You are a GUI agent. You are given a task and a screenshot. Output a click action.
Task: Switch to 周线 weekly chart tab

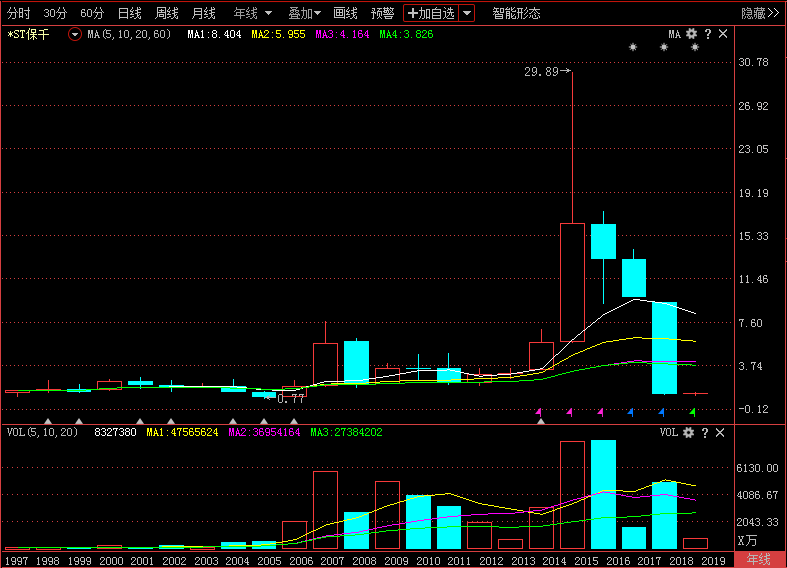point(166,13)
